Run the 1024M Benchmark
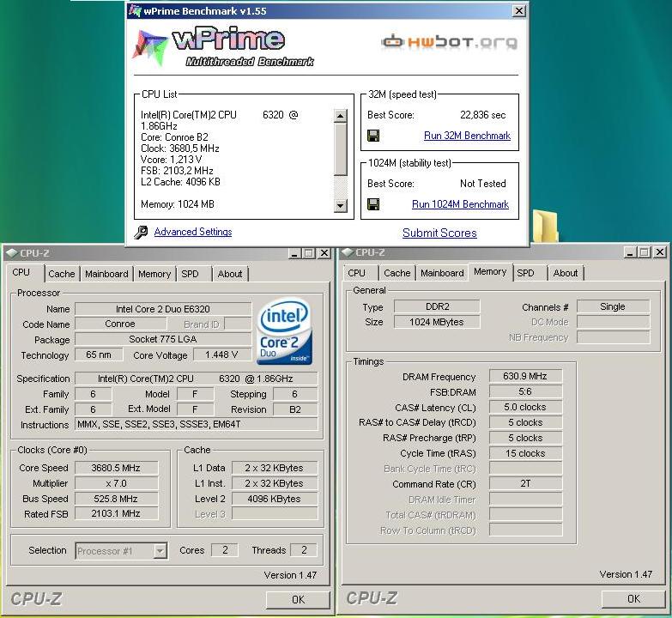 (460, 204)
